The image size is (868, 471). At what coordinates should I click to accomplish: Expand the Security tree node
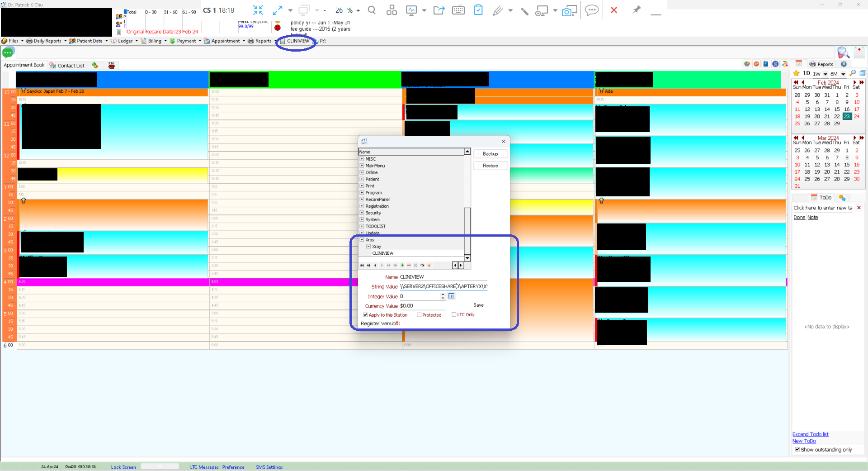coord(362,213)
